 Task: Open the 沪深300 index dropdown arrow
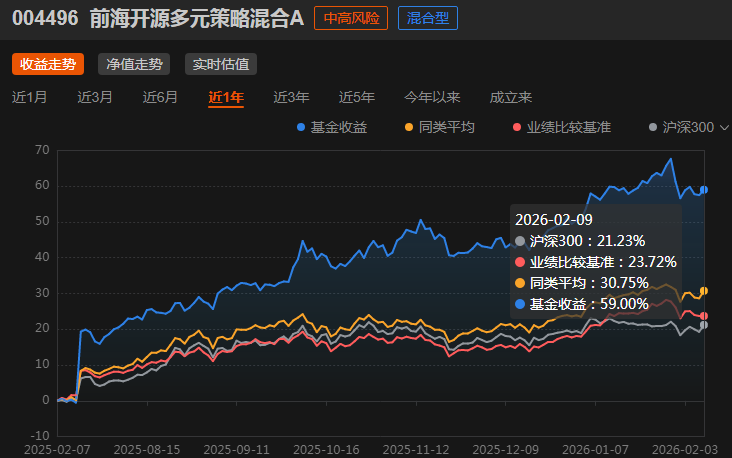click(724, 127)
